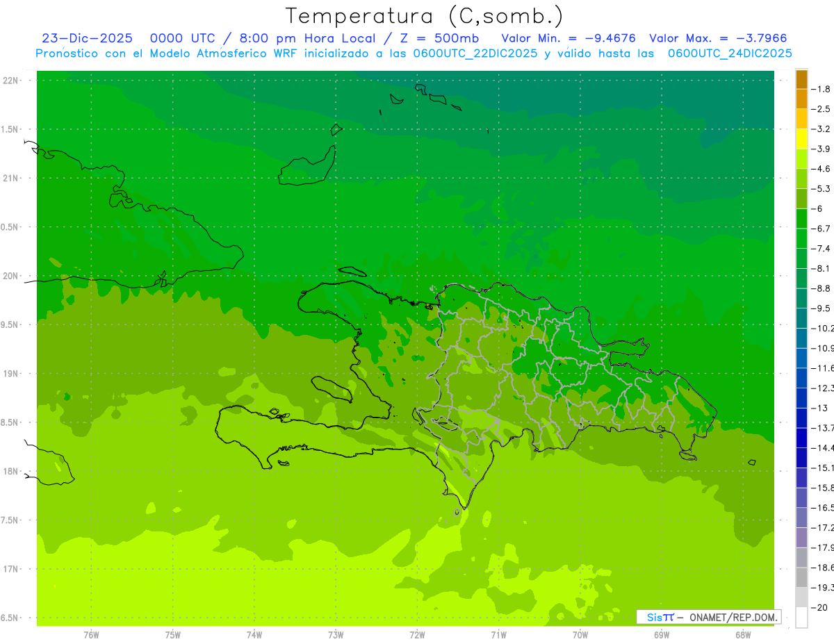
Task: Click the "-6.7" colorbar label
Action: (821, 229)
